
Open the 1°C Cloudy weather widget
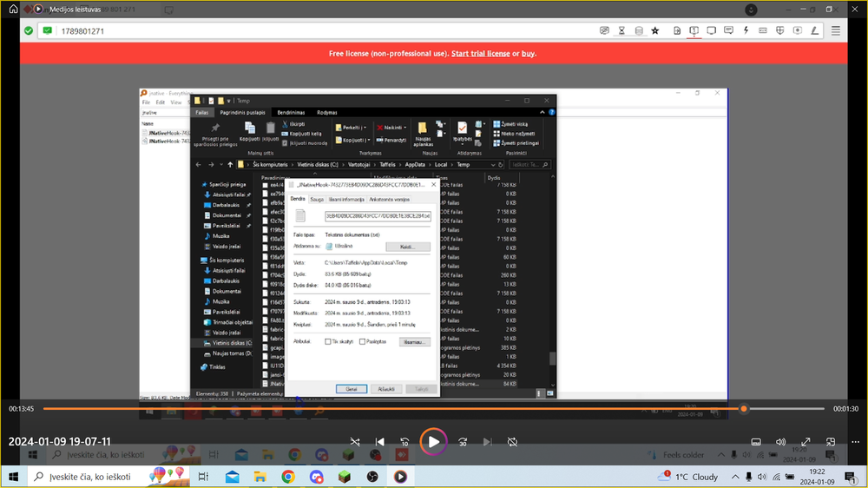687,477
